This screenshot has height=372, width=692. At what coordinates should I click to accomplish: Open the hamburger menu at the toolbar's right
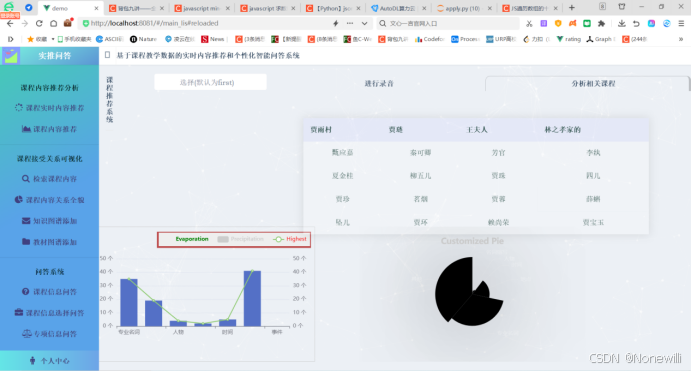pos(681,23)
